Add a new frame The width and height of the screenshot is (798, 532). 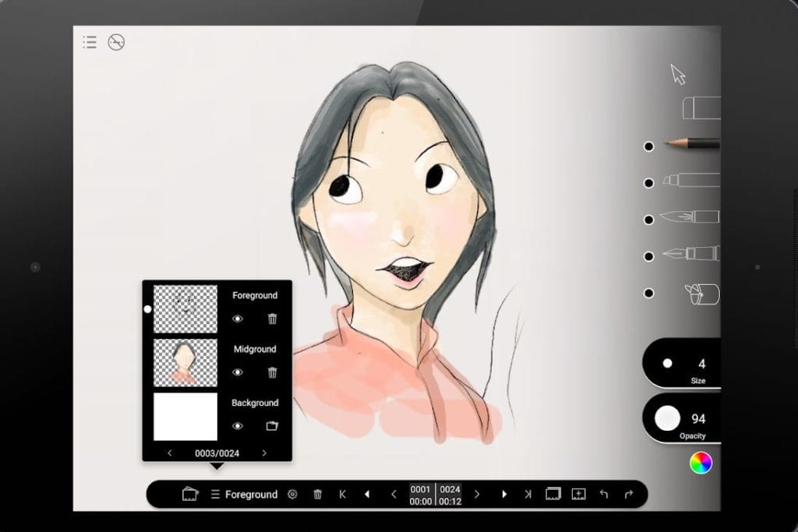pyautogui.click(x=579, y=494)
